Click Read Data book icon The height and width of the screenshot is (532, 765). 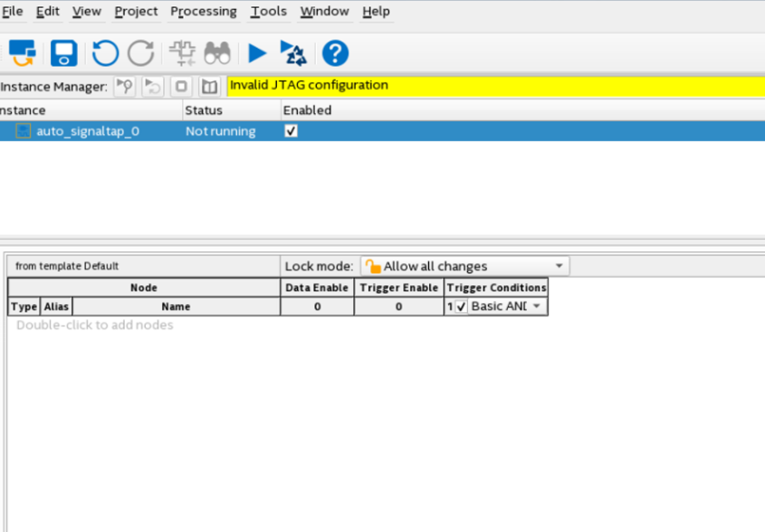[x=209, y=87]
